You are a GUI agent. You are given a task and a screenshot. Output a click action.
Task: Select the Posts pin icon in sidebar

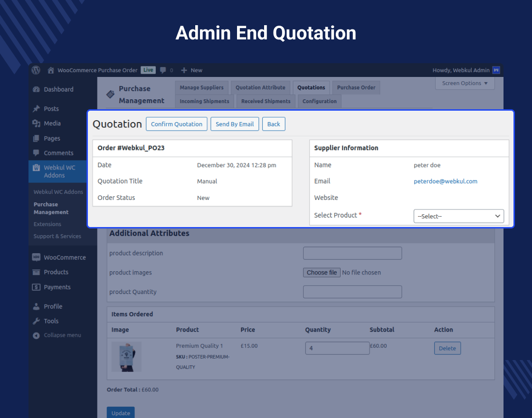click(36, 108)
